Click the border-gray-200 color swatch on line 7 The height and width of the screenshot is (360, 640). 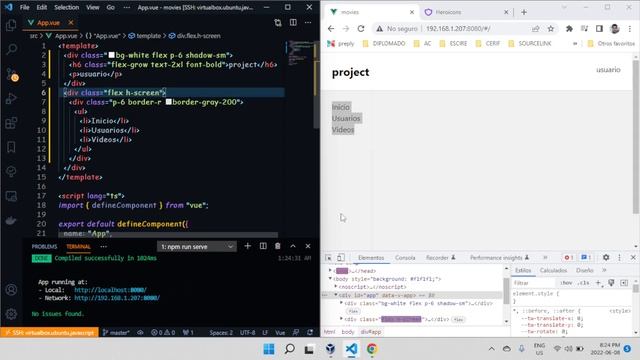(168, 102)
